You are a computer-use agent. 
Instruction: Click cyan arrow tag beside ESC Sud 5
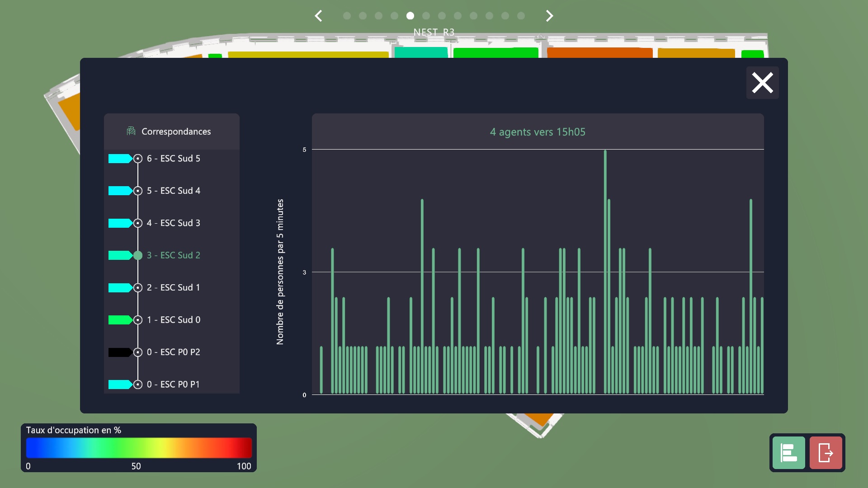(119, 159)
